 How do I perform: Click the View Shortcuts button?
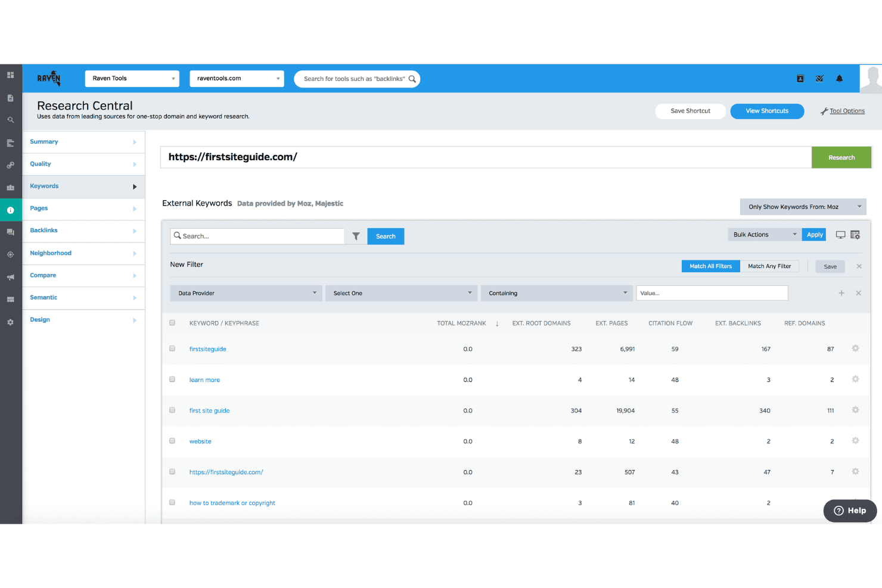[767, 111]
